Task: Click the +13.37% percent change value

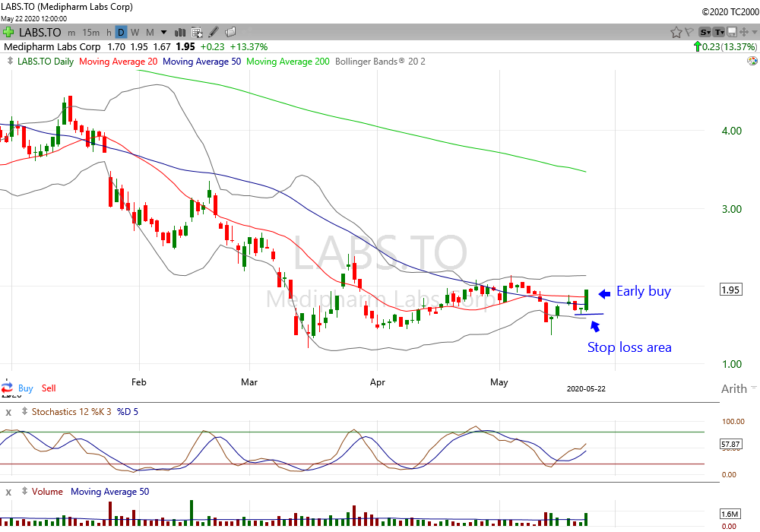Action: pyautogui.click(x=249, y=47)
